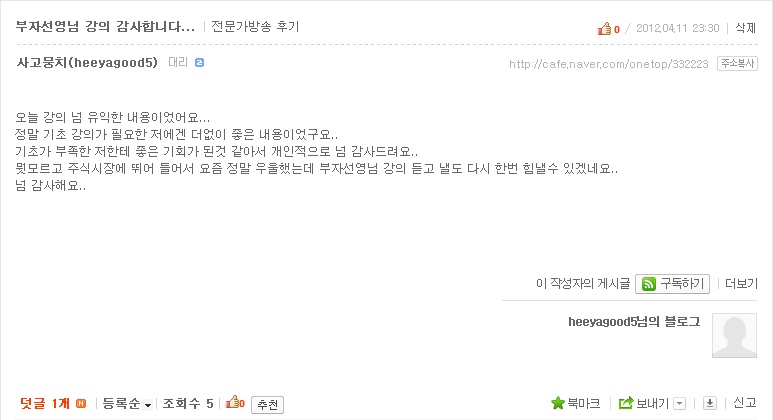
Task: Subscribe via the 구독하기 button
Action: (672, 284)
